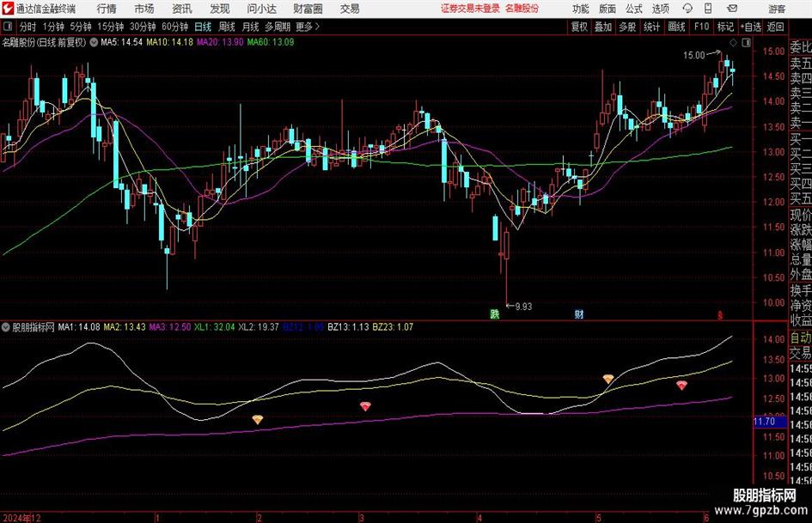
Task: Open the round dropdown beside 股朋指标网
Action: tap(6, 326)
